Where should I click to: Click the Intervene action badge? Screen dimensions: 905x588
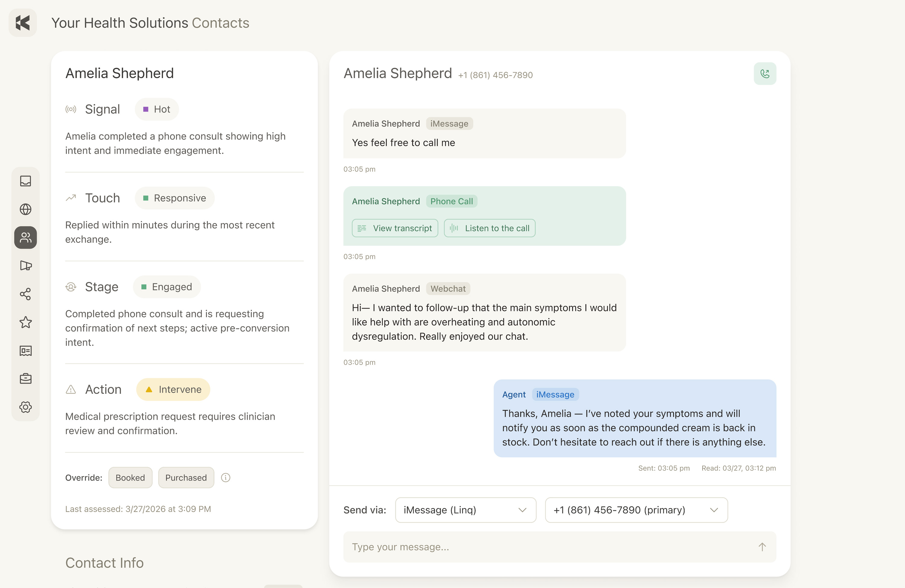click(x=173, y=390)
